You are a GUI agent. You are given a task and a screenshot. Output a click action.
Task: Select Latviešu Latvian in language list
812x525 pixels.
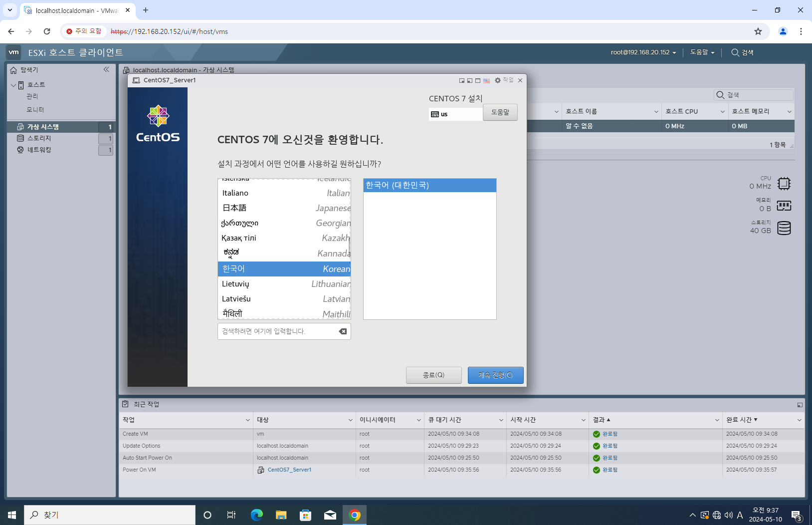click(284, 299)
